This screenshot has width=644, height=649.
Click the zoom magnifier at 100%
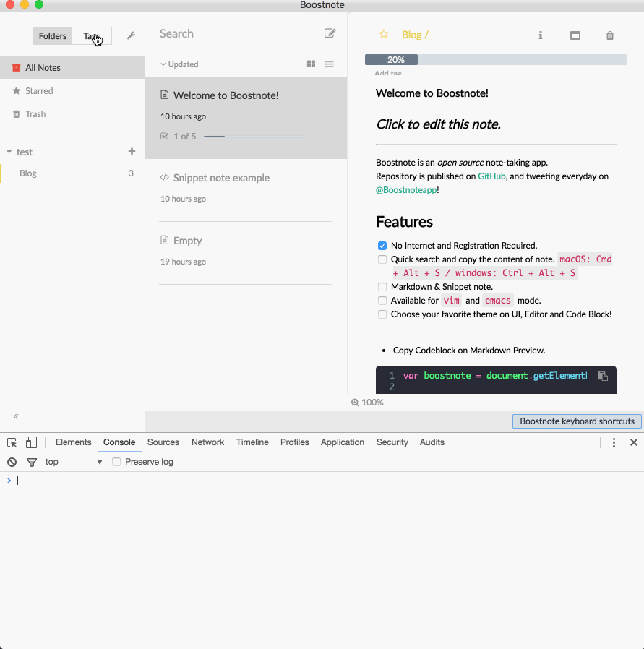coord(355,403)
